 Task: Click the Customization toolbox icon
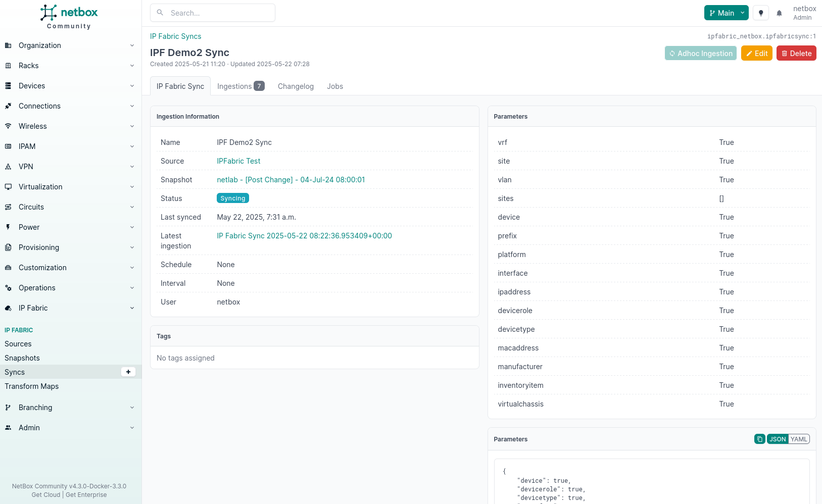click(x=8, y=268)
